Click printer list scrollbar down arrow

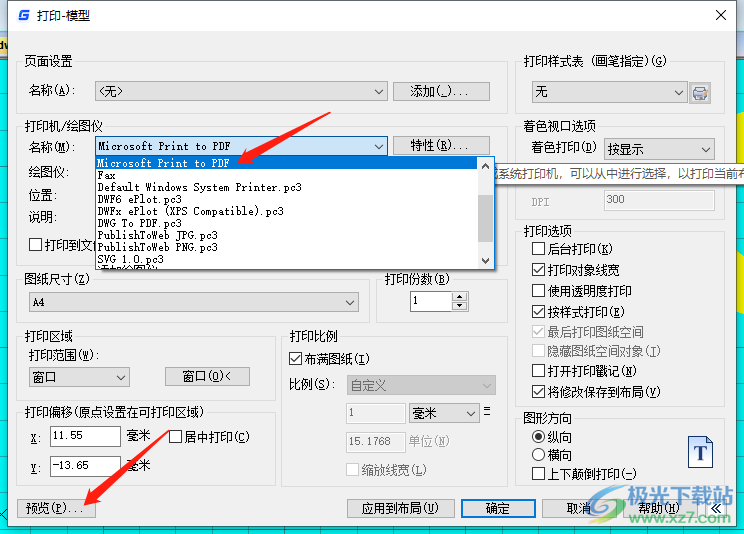(x=485, y=260)
